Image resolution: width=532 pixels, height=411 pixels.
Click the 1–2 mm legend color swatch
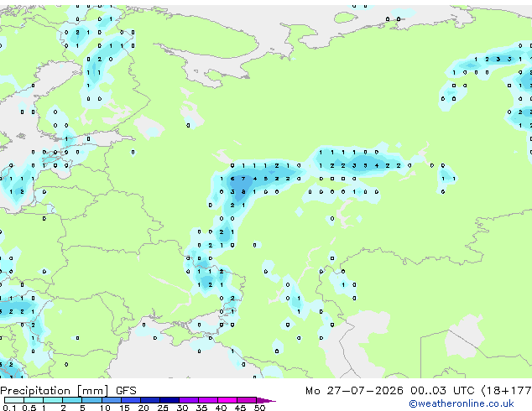[53, 400]
